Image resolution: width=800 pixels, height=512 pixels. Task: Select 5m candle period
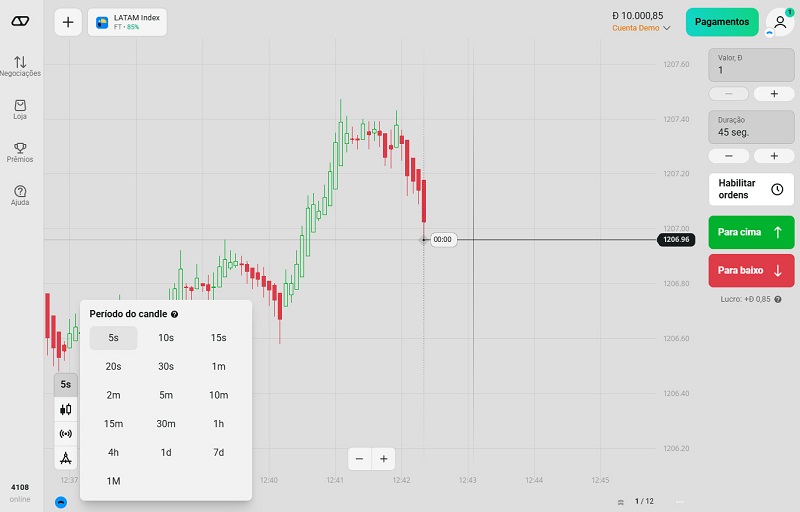tap(166, 395)
